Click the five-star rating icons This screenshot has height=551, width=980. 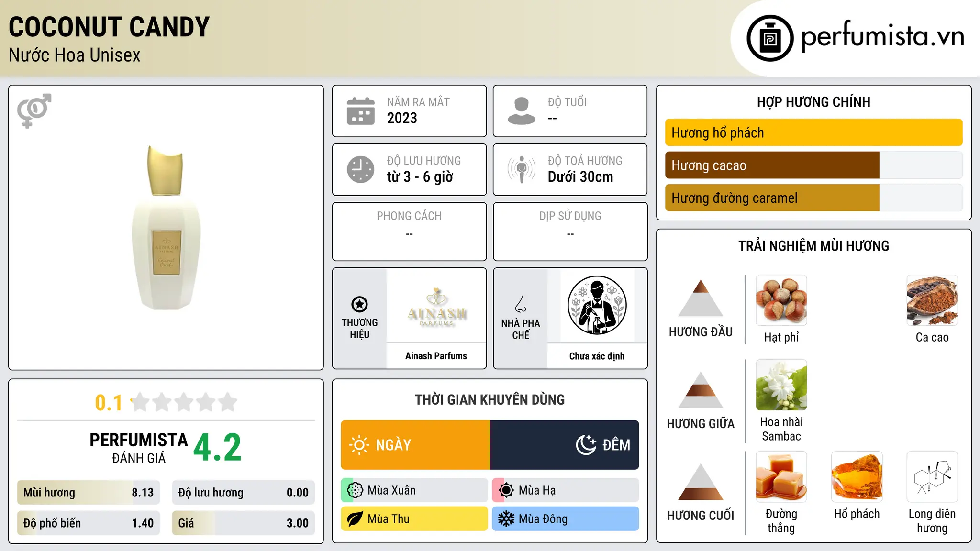[x=184, y=402]
